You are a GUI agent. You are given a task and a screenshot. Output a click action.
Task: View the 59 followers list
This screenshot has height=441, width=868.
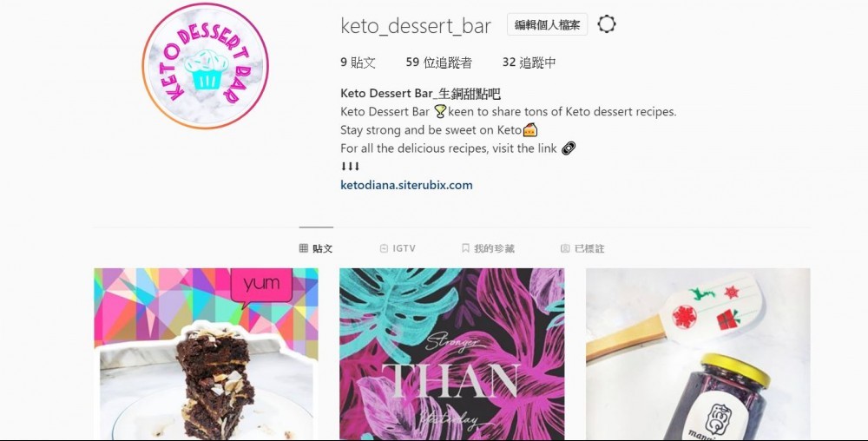click(x=439, y=63)
